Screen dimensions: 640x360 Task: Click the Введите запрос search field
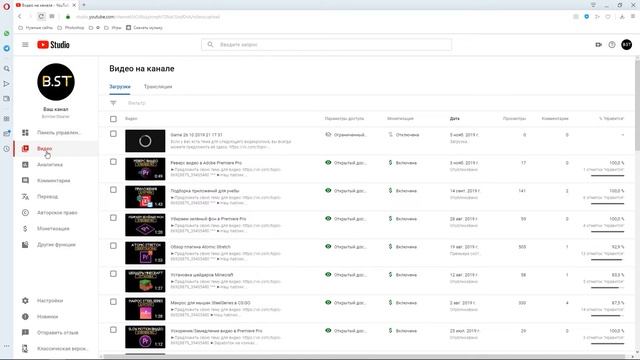[327, 44]
